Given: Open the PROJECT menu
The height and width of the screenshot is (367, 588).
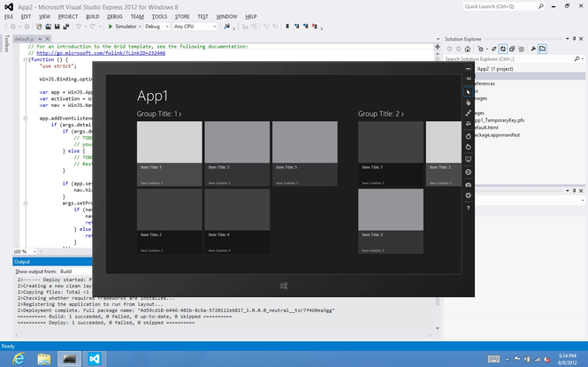Looking at the screenshot, I should [x=68, y=17].
